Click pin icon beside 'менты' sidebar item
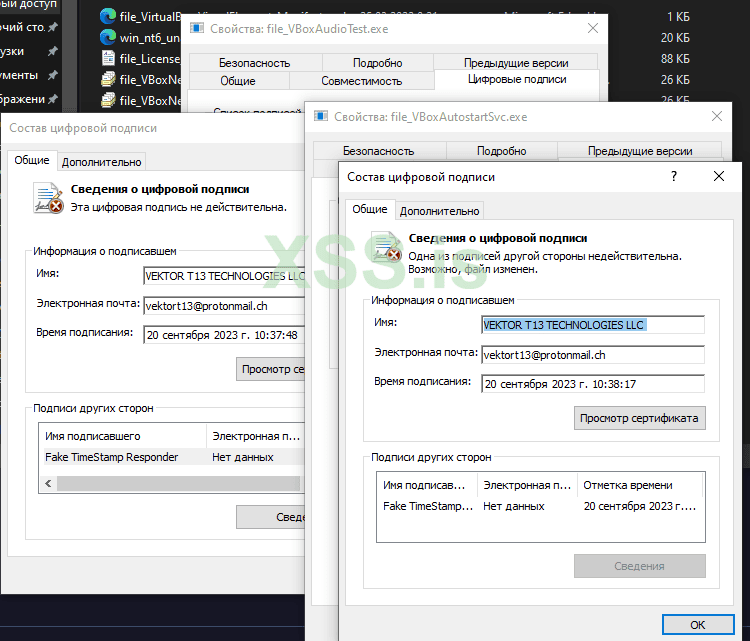Viewport: 750px width, 641px height. click(53, 75)
